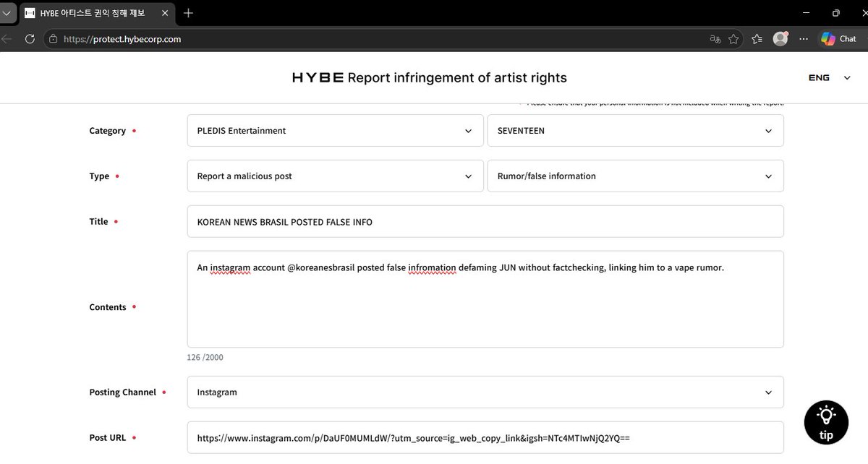This screenshot has width=868, height=464.
Task: Open the tab search chevron
Action: pyautogui.click(x=7, y=13)
